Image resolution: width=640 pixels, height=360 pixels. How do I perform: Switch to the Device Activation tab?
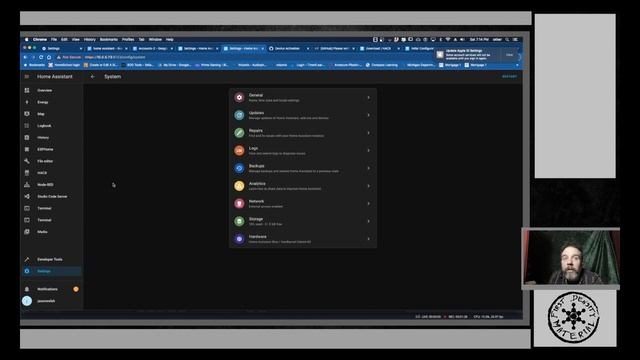point(289,49)
